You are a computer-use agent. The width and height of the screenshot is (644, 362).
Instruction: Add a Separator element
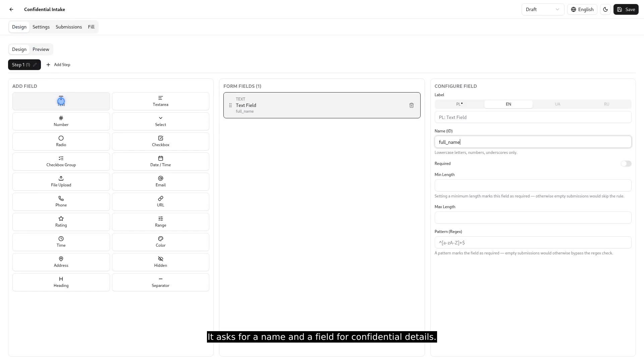(161, 282)
